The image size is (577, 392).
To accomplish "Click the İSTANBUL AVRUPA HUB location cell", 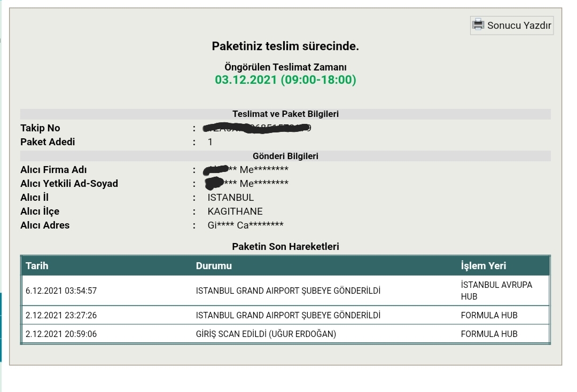I will 496,291.
